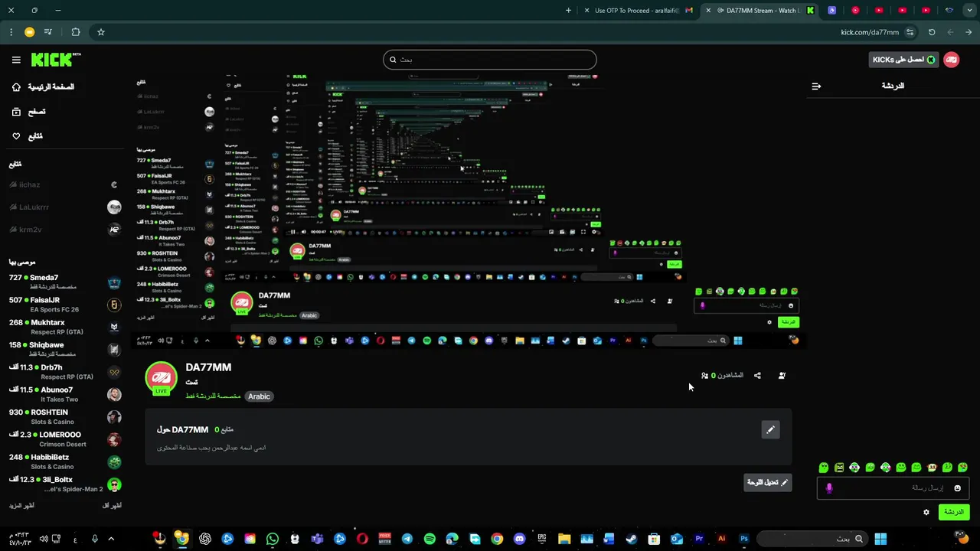Insert the angry square-face emote
This screenshot has height=551, width=980.
pyautogui.click(x=839, y=468)
